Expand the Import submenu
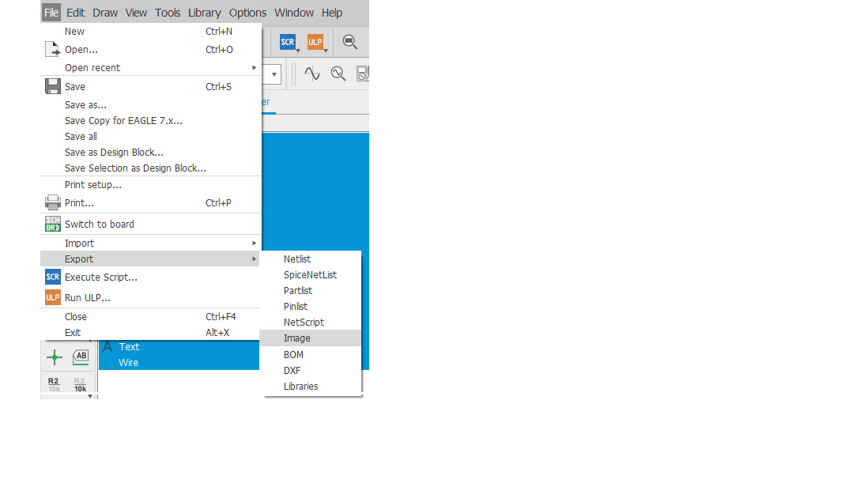The width and height of the screenshot is (868, 487). coord(150,243)
